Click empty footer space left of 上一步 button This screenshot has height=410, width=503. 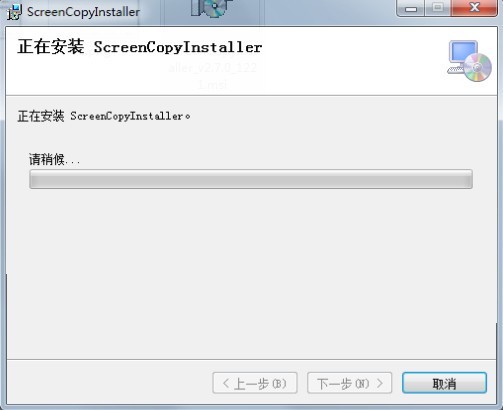[110, 383]
